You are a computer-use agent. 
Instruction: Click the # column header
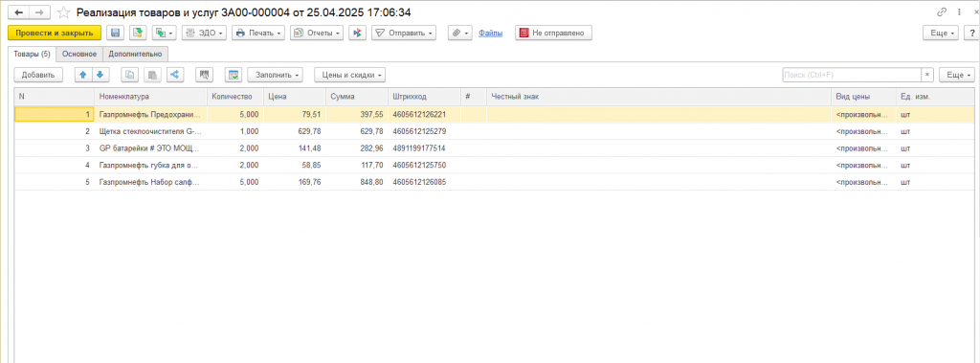click(x=474, y=97)
